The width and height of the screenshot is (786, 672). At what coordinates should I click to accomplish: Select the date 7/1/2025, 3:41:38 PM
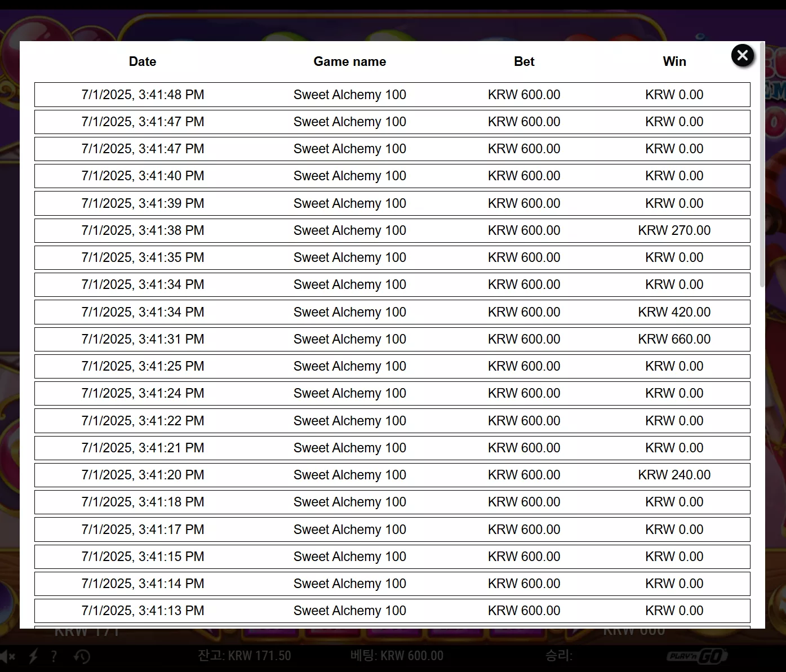click(143, 230)
